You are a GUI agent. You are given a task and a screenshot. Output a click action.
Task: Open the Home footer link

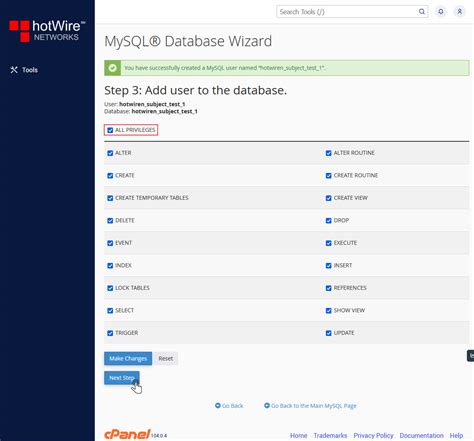(x=298, y=435)
